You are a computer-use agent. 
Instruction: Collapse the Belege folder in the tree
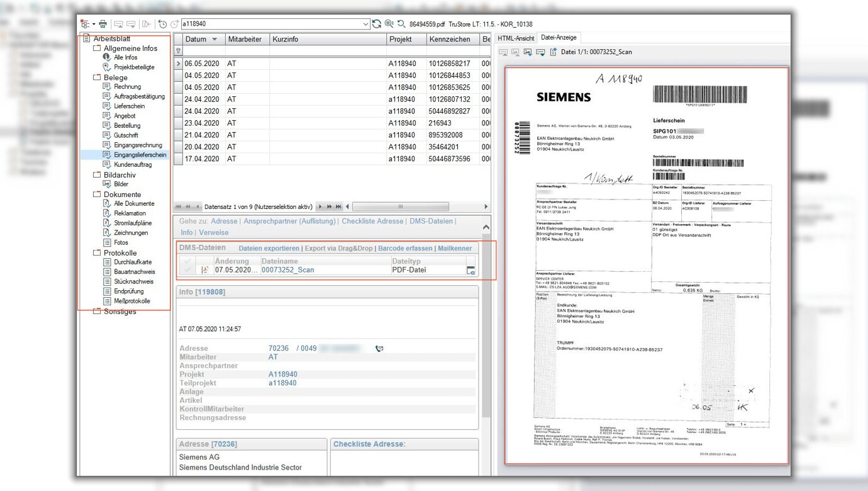tap(97, 77)
